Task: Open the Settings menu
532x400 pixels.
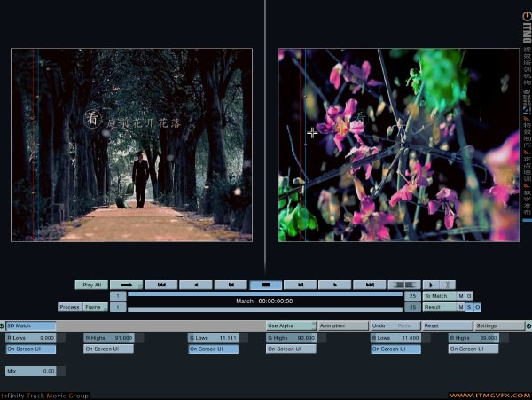Action: click(x=499, y=325)
